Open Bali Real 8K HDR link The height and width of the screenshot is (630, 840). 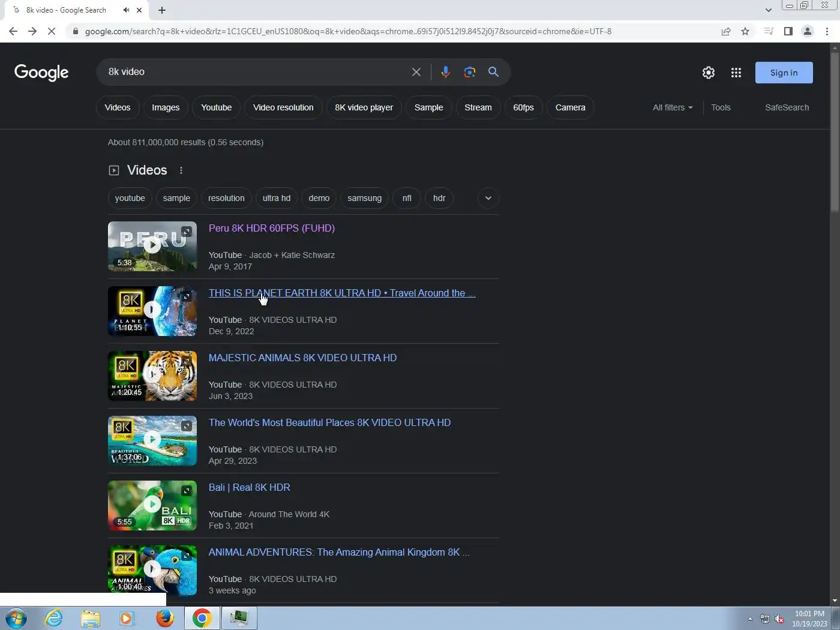[x=250, y=487]
